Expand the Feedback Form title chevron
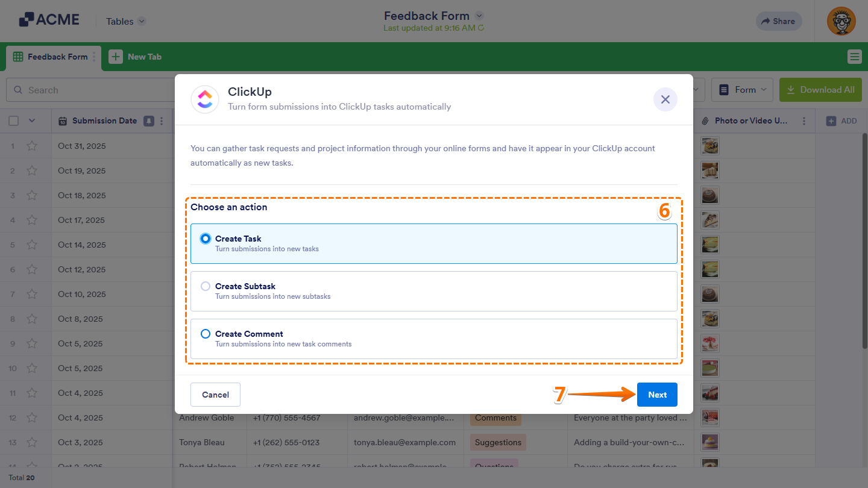This screenshot has height=488, width=868. coord(478,16)
